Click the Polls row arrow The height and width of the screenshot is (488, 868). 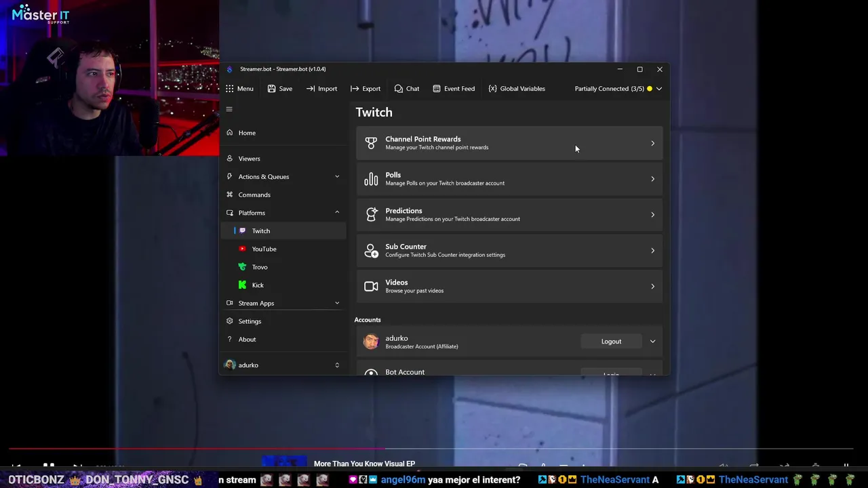652,179
